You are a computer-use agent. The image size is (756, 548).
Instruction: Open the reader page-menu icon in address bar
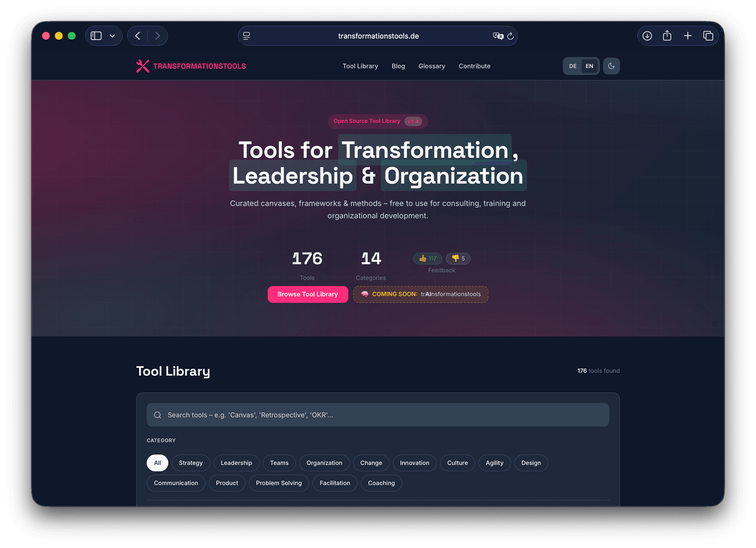pos(247,36)
